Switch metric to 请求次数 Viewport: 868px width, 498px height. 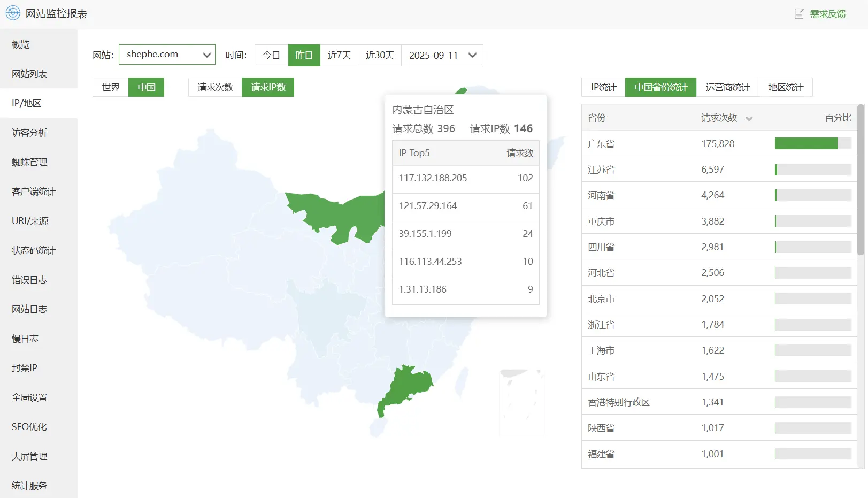coord(214,87)
